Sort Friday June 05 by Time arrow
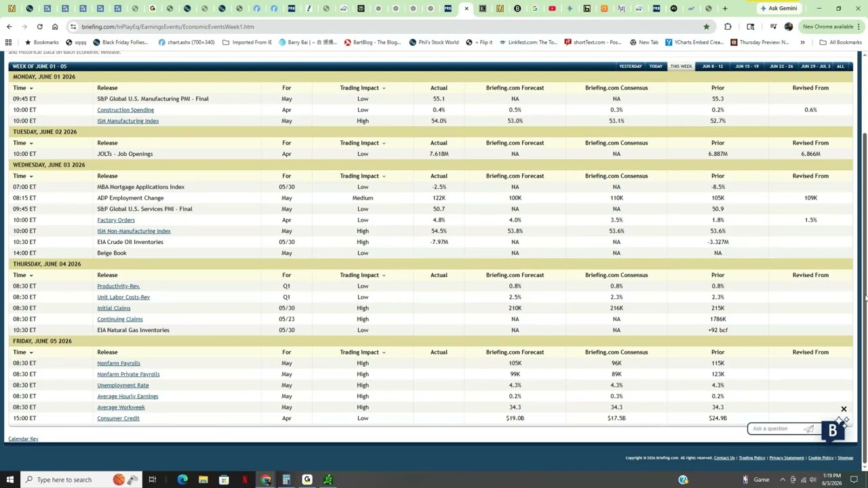The width and height of the screenshot is (868, 488). 31,352
